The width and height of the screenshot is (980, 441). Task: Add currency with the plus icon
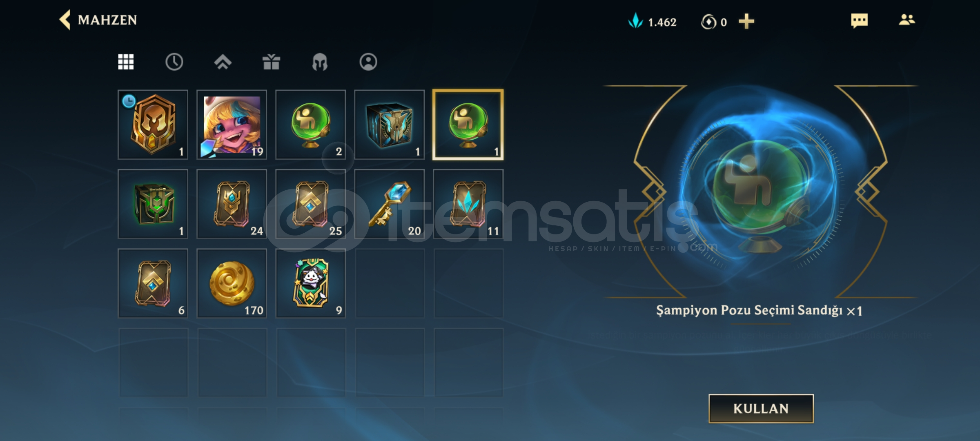(x=746, y=21)
